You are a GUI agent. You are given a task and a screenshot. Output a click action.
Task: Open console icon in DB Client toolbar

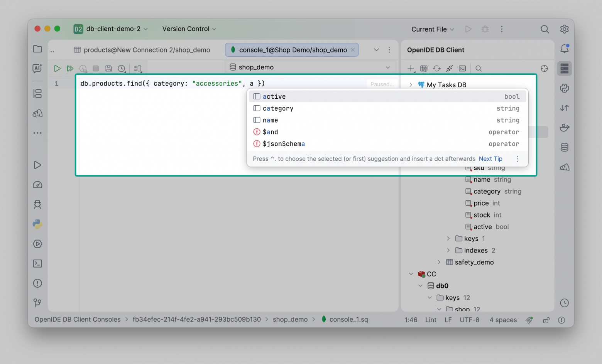(x=462, y=68)
